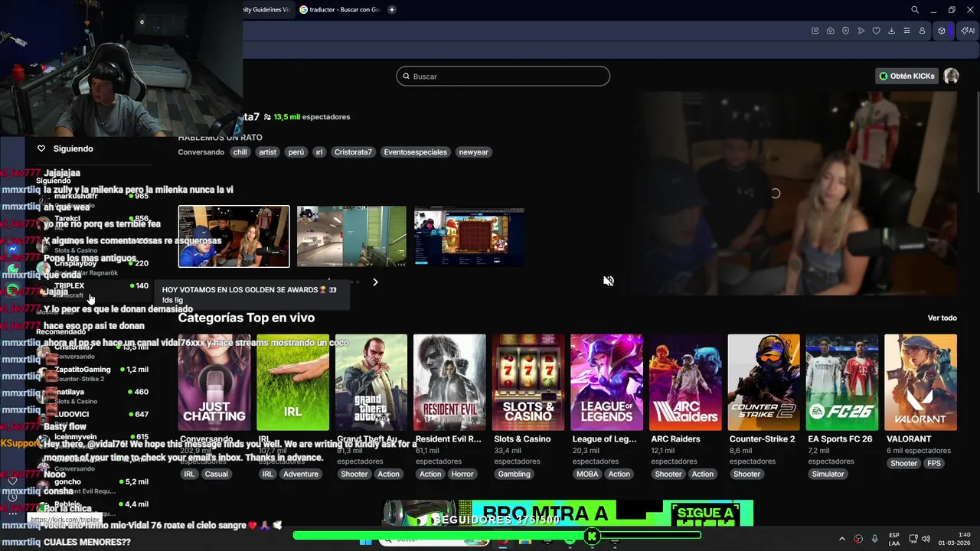The image size is (980, 551).
Task: Switch to the traductor - Buscar con Google tab
Action: pyautogui.click(x=338, y=10)
